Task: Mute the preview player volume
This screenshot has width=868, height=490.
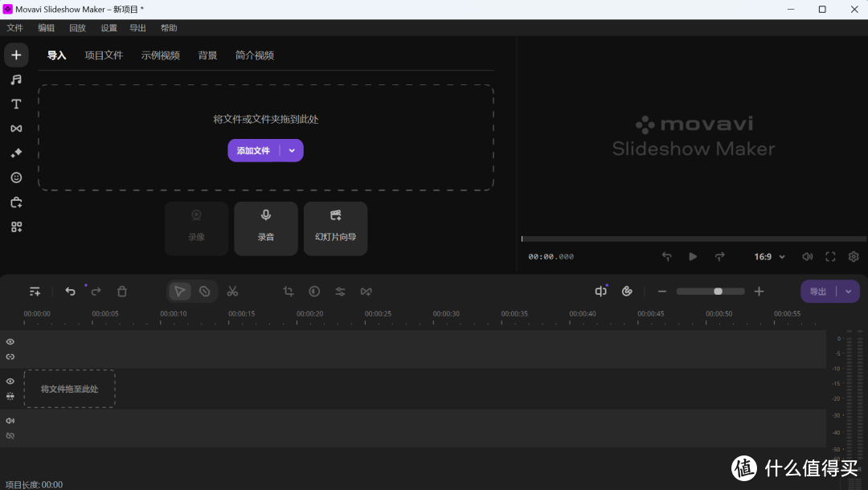Action: 808,256
